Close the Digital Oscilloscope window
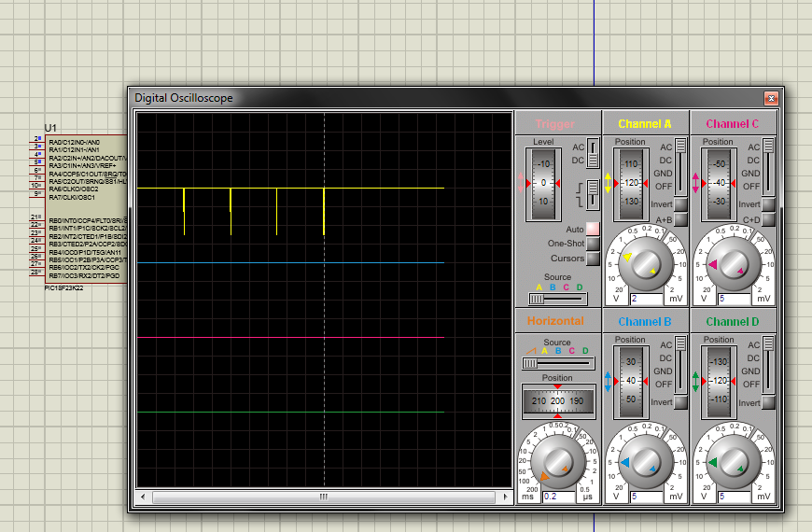This screenshot has width=812, height=532. point(771,98)
